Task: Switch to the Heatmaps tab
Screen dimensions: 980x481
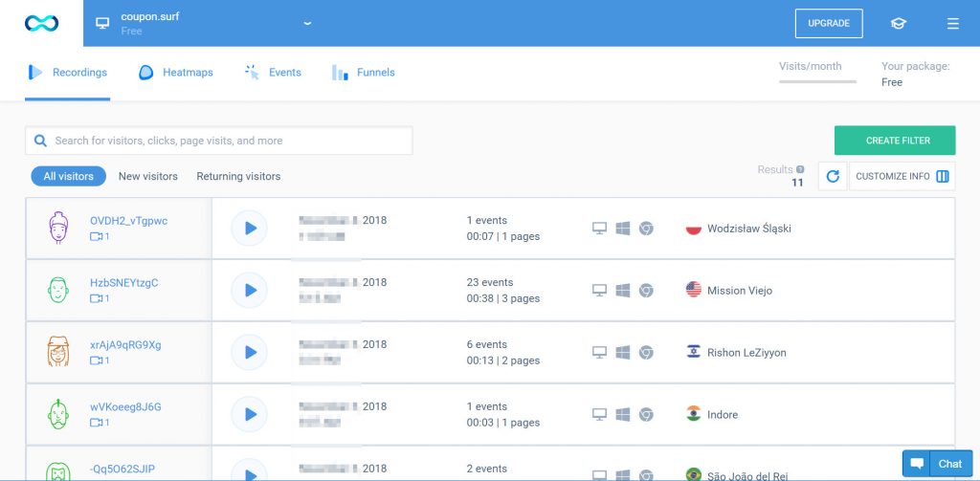Action: point(176,73)
